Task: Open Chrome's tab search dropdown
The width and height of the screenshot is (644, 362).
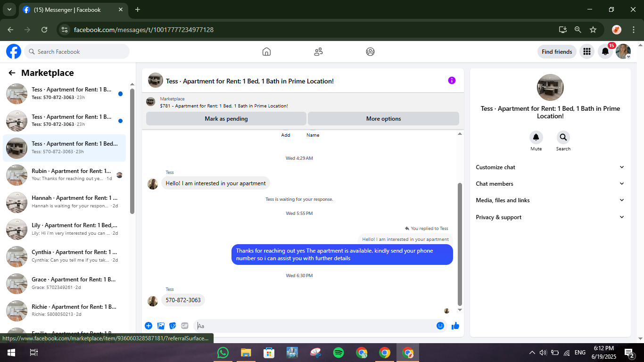Action: (x=9, y=9)
